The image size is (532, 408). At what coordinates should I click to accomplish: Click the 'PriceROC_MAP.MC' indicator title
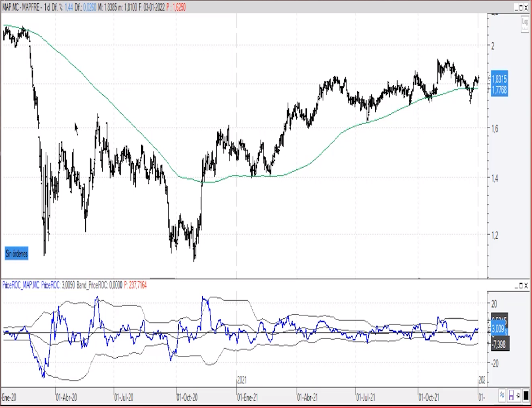[21, 286]
